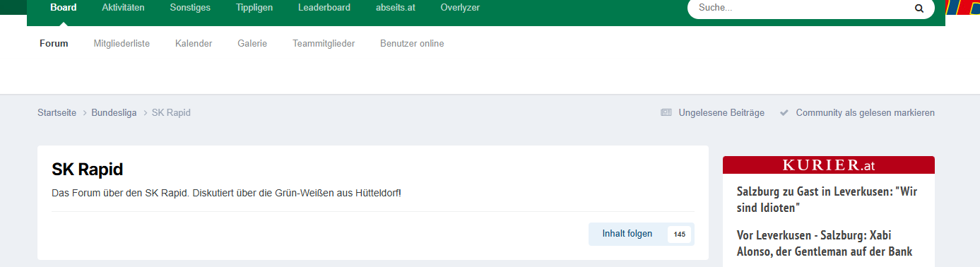Click the forum description about Grün-Weißen aus Hütteldorf
This screenshot has width=980, height=267.
(226, 193)
